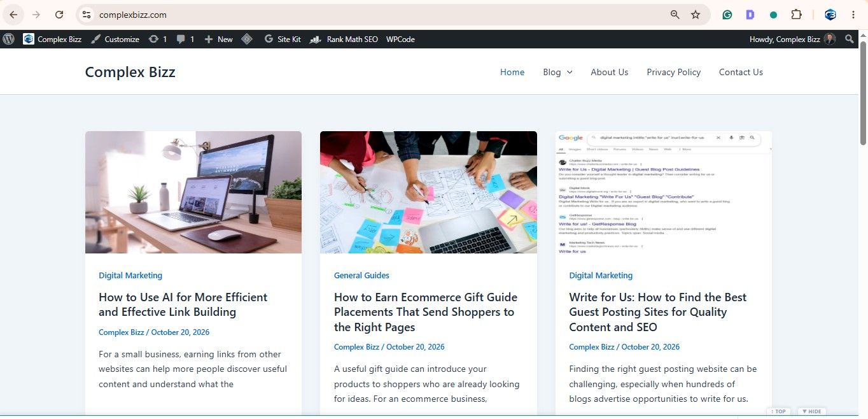
Task: Click the Complex Bizz site title
Action: pos(130,72)
